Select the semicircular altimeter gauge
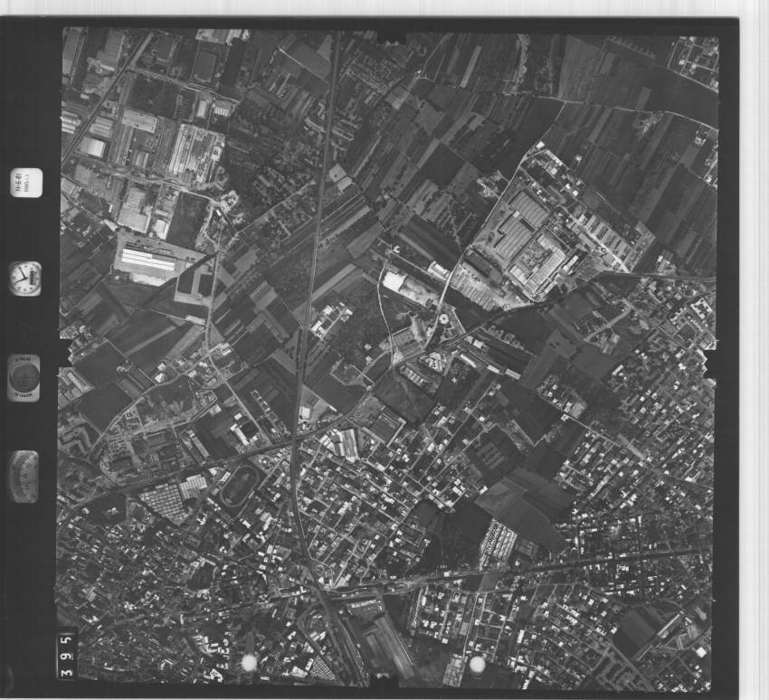The width and height of the screenshot is (769, 700). click(24, 476)
